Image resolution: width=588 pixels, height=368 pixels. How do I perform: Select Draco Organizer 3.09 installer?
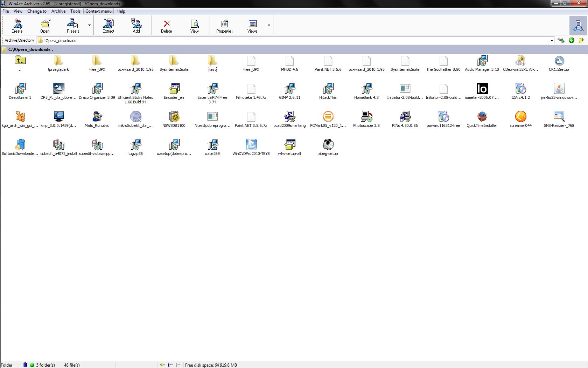coord(97,91)
